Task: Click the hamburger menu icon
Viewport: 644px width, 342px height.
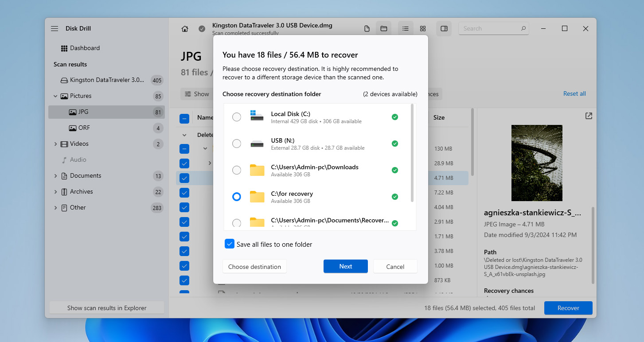Action: click(x=55, y=28)
